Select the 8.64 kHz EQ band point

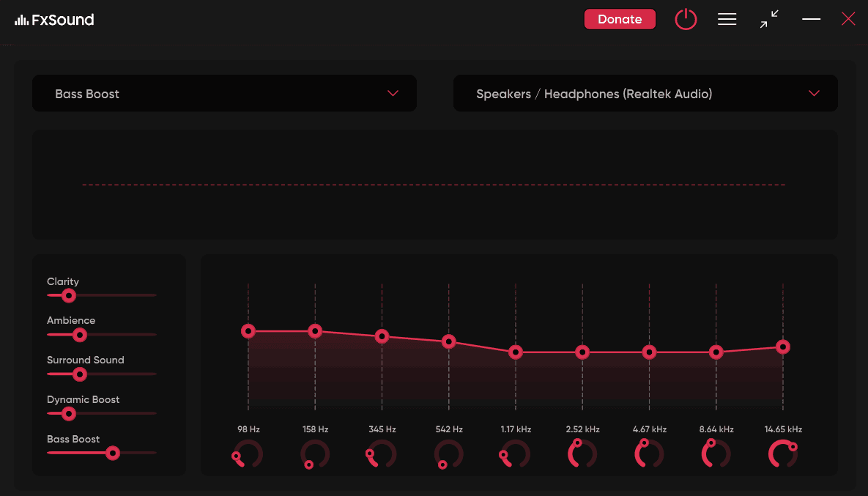pyautogui.click(x=716, y=352)
